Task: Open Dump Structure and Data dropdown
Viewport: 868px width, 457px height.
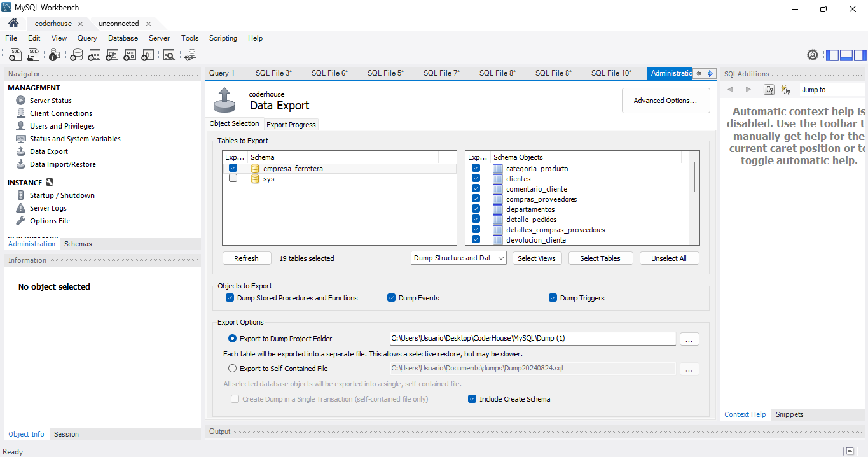Action: pos(458,258)
